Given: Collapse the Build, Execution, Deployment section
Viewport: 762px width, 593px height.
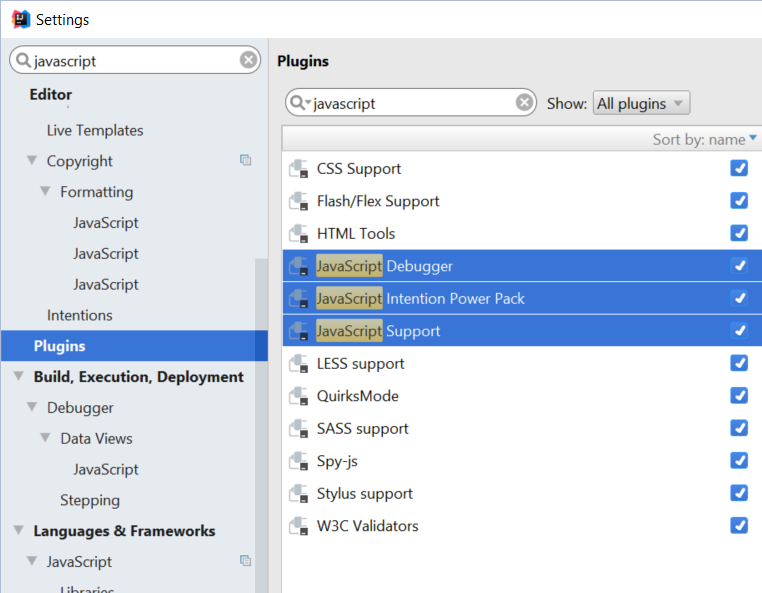Looking at the screenshot, I should (19, 377).
